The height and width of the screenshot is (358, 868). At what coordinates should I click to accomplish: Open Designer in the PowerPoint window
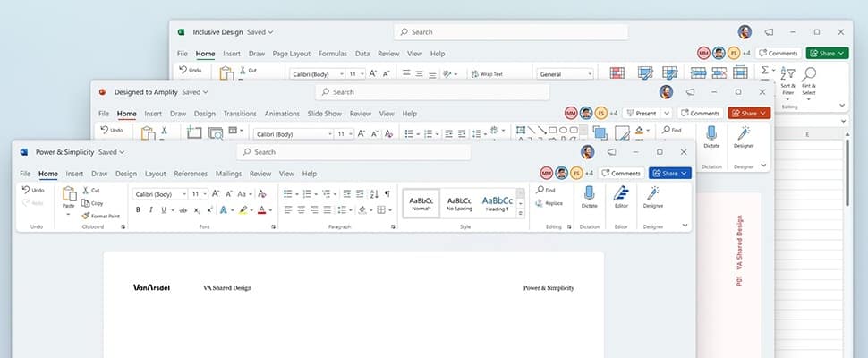pyautogui.click(x=744, y=137)
